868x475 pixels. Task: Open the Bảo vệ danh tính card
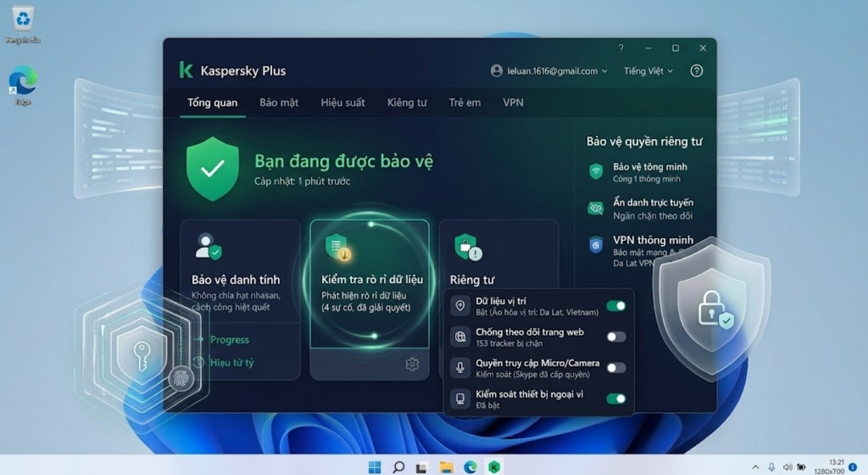(240, 299)
